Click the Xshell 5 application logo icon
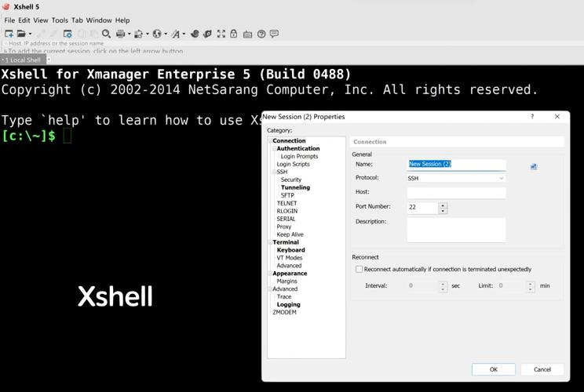The height and width of the screenshot is (392, 584). pos(6,6)
